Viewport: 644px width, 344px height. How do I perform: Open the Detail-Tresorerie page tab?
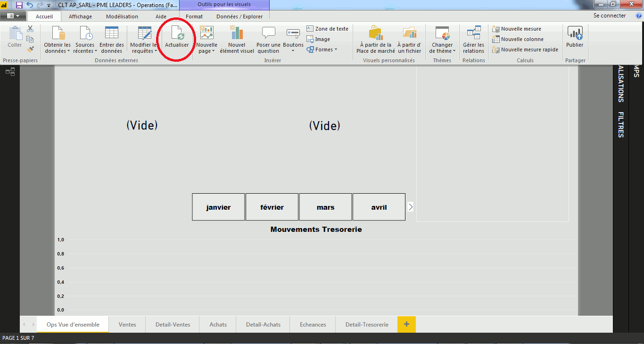[x=366, y=324]
